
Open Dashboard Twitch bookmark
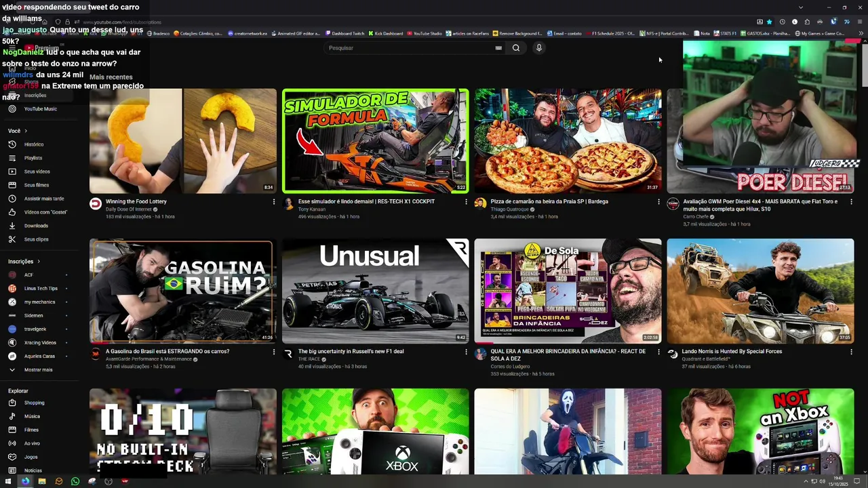[344, 33]
